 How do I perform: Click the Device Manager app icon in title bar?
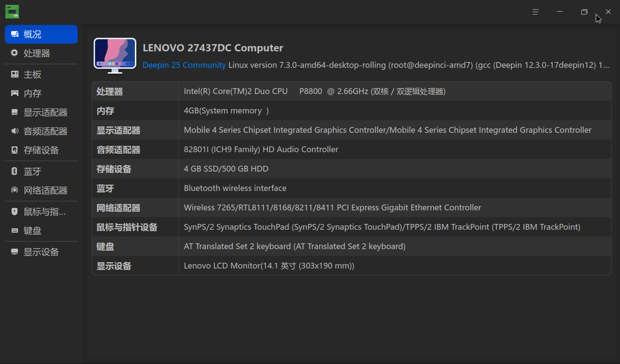pos(12,12)
